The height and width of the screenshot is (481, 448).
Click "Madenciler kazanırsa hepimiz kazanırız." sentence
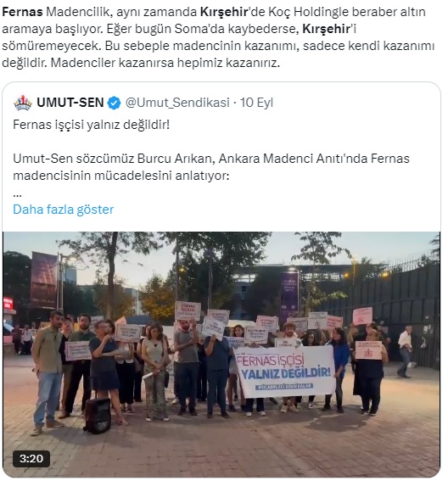(x=165, y=63)
